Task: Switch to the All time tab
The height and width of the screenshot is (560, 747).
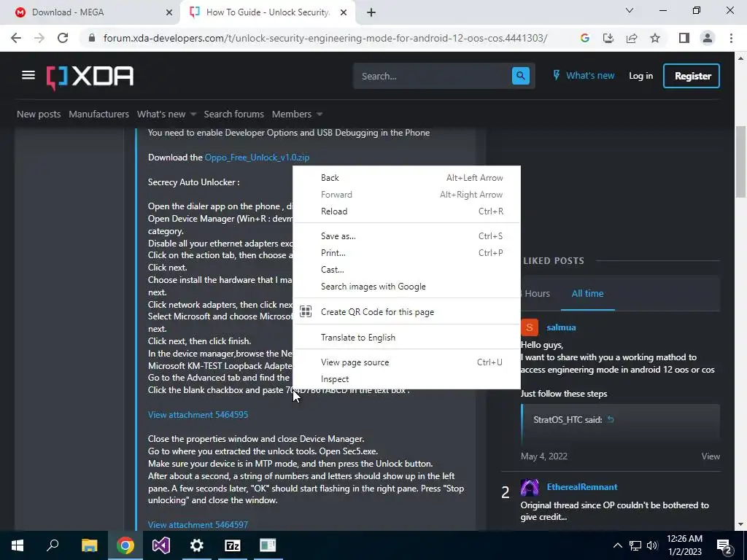Action: click(x=587, y=293)
